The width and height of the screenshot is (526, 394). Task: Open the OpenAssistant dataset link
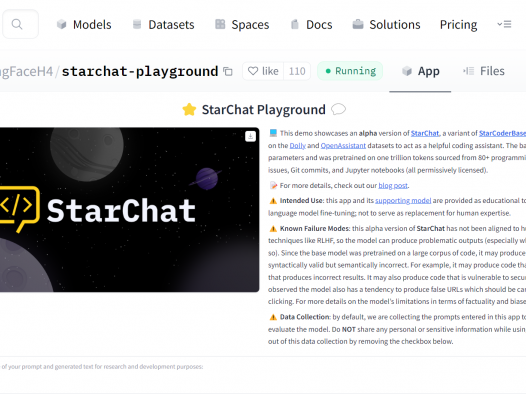[x=343, y=146]
